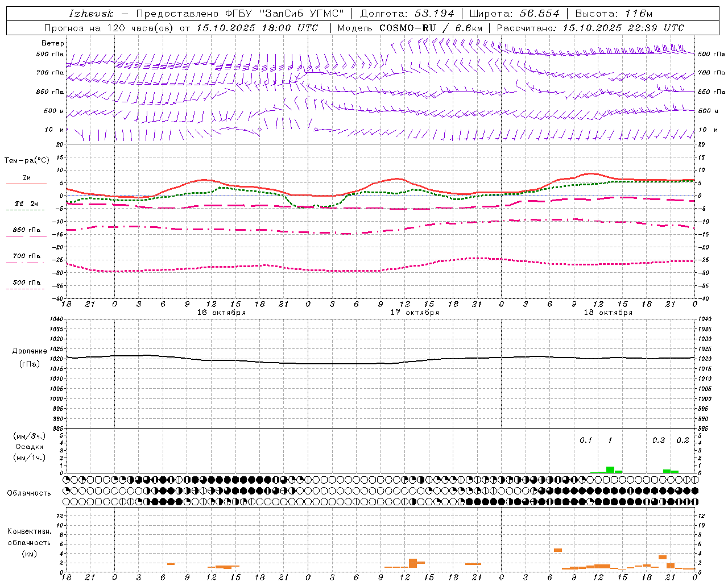Click the "Тем-ра(°C)" temperature panel label

pos(27,161)
